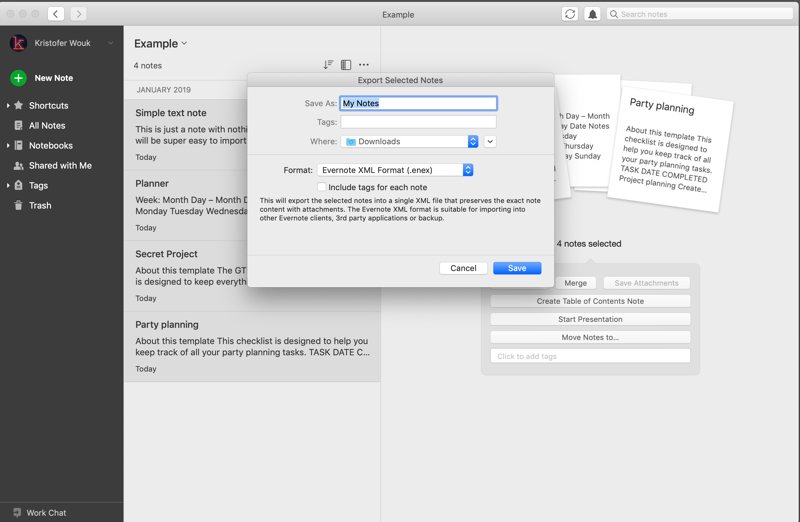
Task: Change the note list view layout icon
Action: click(x=346, y=65)
